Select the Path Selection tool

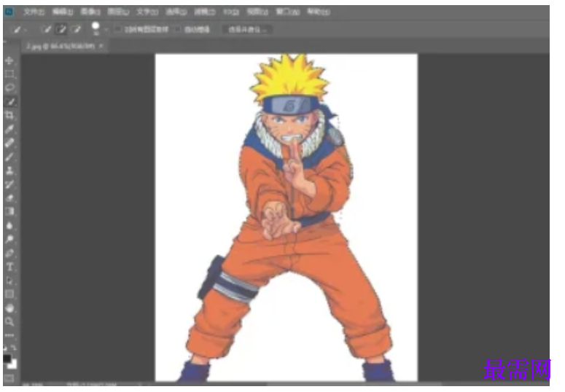pyautogui.click(x=9, y=281)
